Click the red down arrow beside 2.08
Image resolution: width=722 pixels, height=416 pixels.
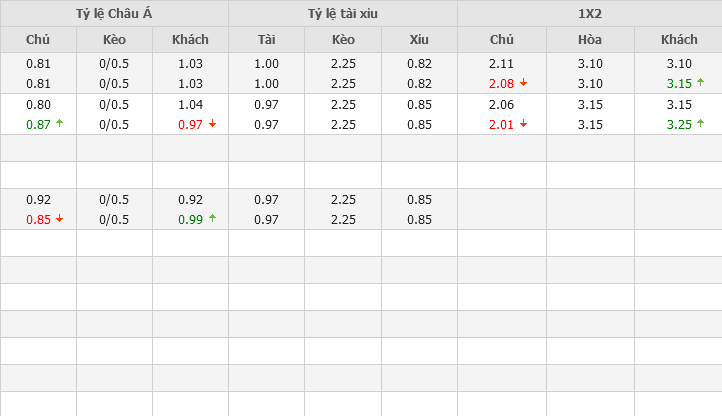pyautogui.click(x=524, y=83)
